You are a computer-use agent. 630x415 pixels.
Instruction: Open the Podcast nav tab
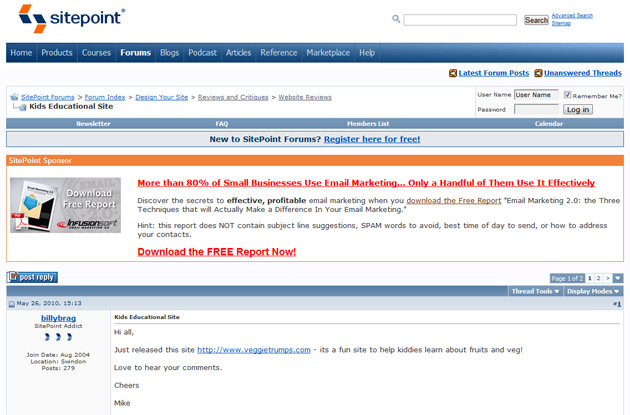click(202, 53)
